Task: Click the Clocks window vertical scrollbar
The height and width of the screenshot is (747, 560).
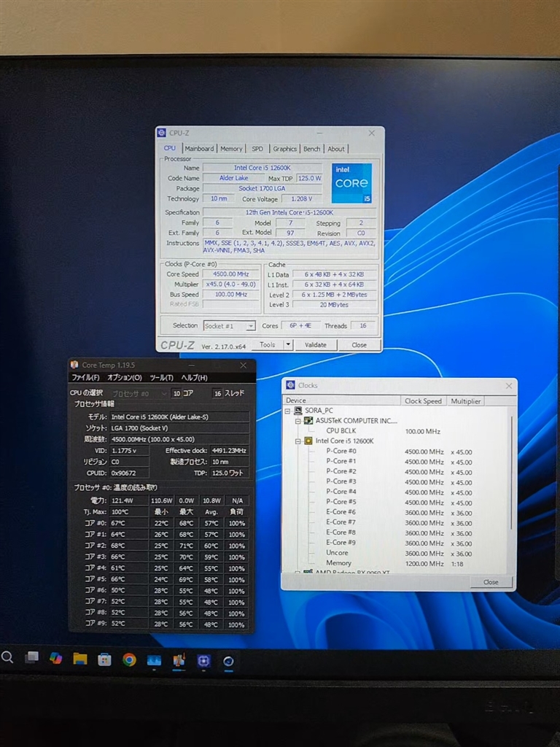Action: [510, 474]
